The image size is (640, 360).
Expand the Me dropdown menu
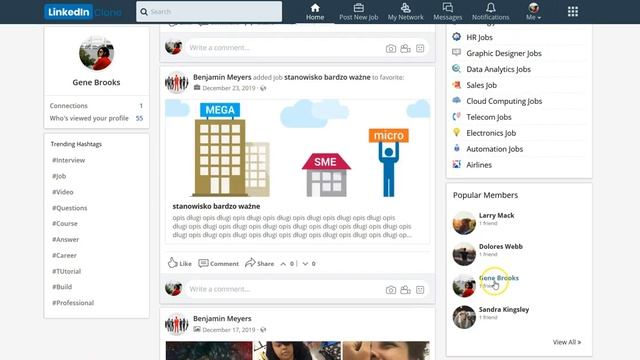tap(533, 12)
